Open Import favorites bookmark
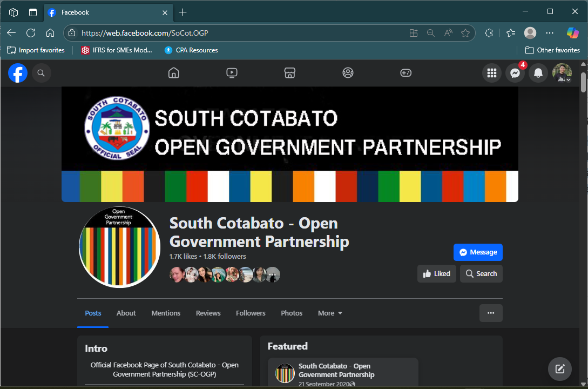 point(36,50)
